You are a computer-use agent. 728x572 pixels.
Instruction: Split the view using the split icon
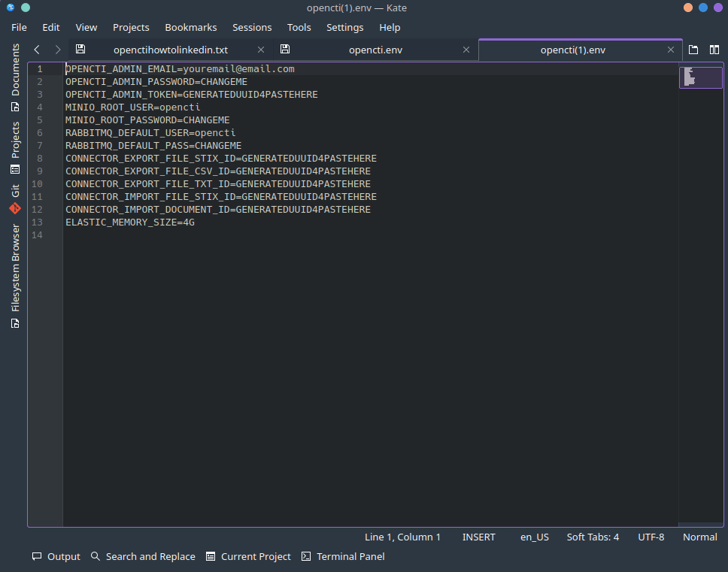pos(714,49)
